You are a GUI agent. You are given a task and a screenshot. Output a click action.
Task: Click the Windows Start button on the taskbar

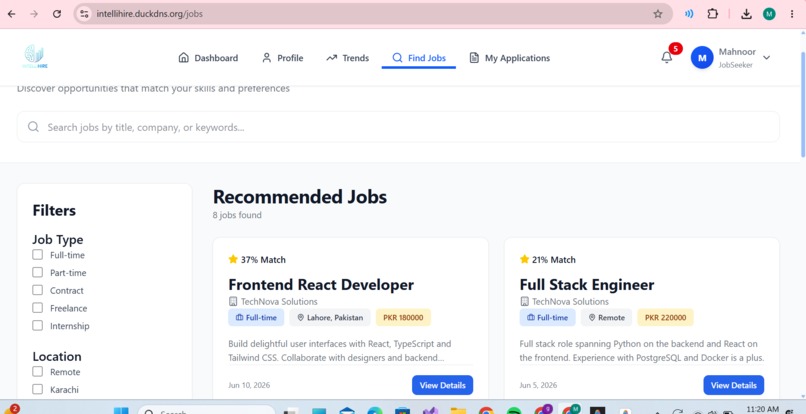[x=121, y=410]
